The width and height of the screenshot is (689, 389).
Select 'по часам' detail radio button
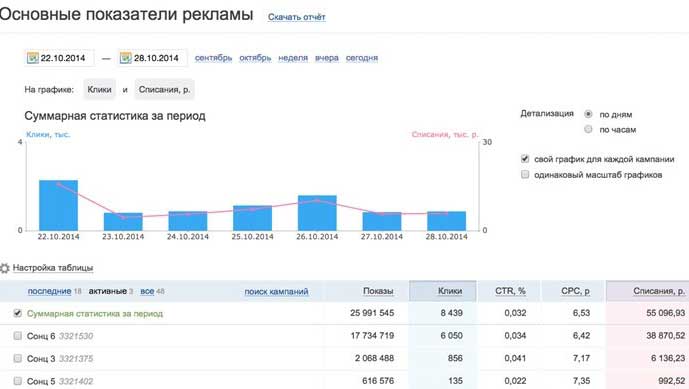click(588, 129)
